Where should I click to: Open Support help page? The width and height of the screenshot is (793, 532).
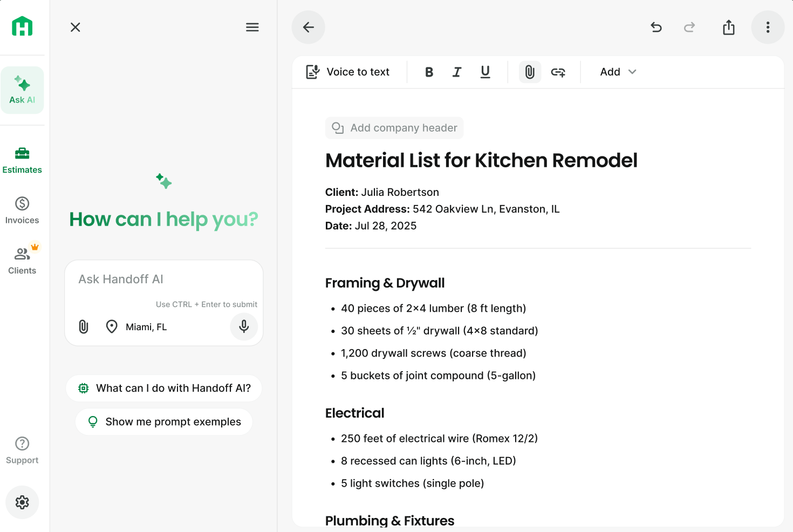click(x=22, y=451)
